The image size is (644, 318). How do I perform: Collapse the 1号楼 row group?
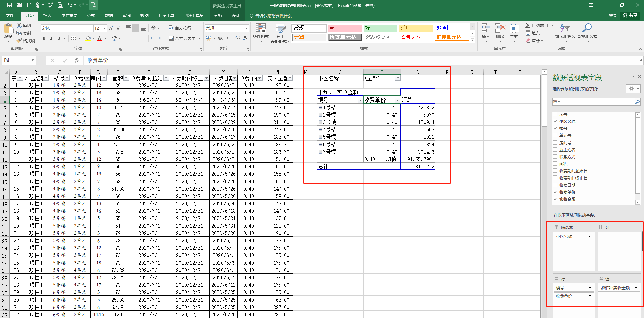point(320,108)
